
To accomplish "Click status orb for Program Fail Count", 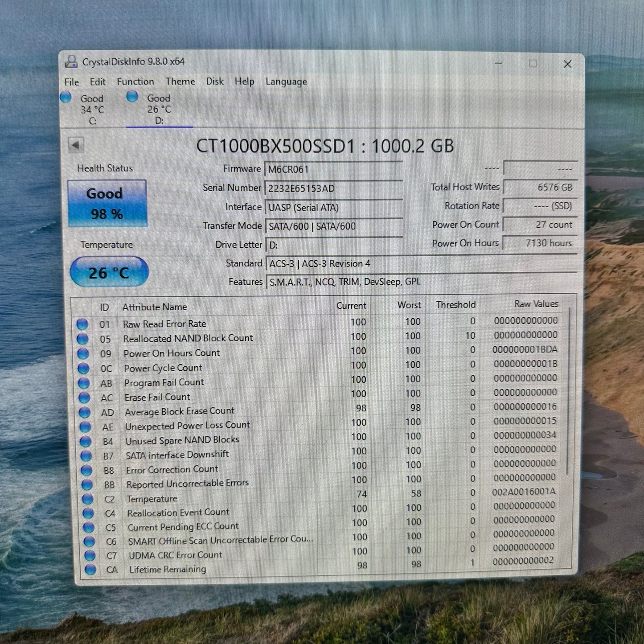I will click(84, 383).
